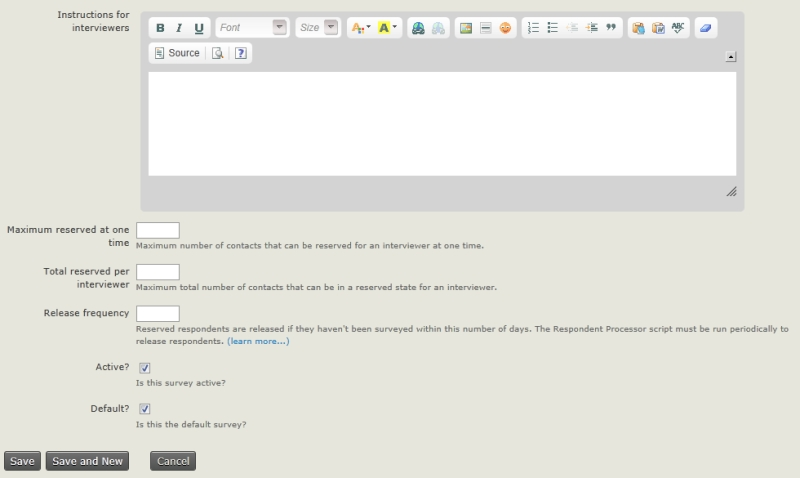Viewport: 800px width, 478px height.
Task: Open the learn more link
Action: tap(258, 341)
